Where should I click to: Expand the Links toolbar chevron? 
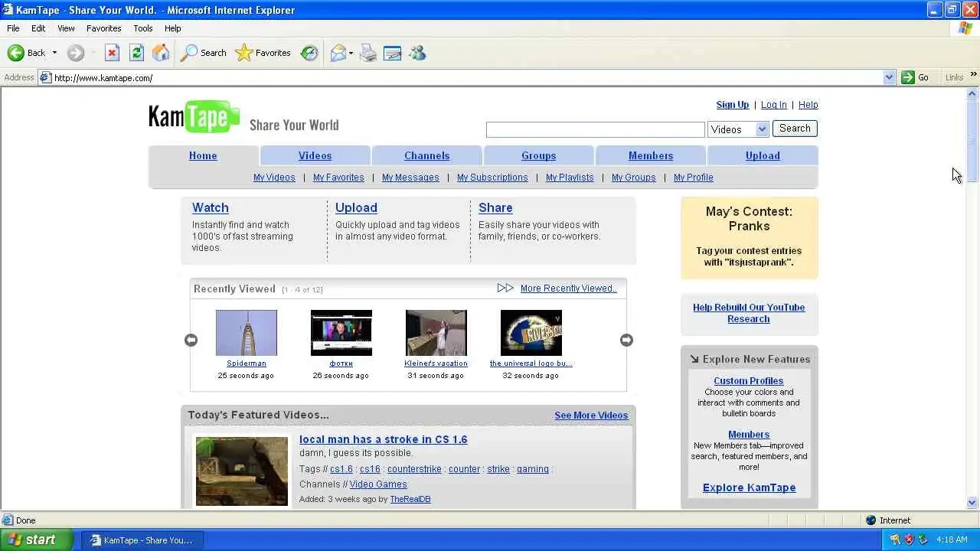click(973, 75)
